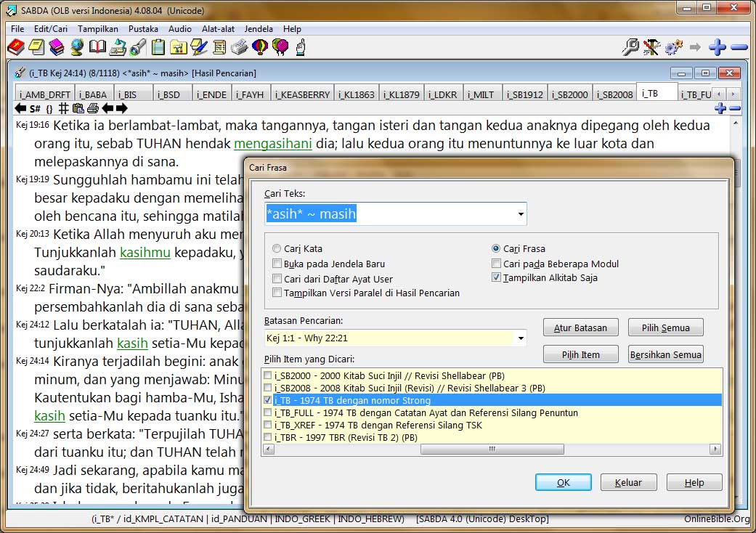Click the note with pen icon
This screenshot has width=756, height=533.
point(199,47)
